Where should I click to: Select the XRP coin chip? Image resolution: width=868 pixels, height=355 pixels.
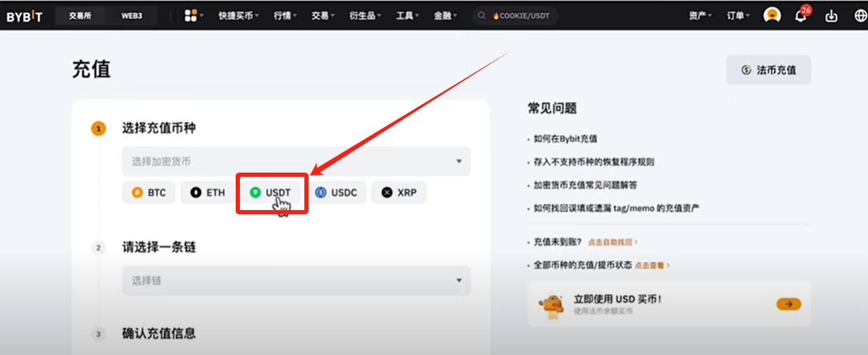pyautogui.click(x=399, y=192)
